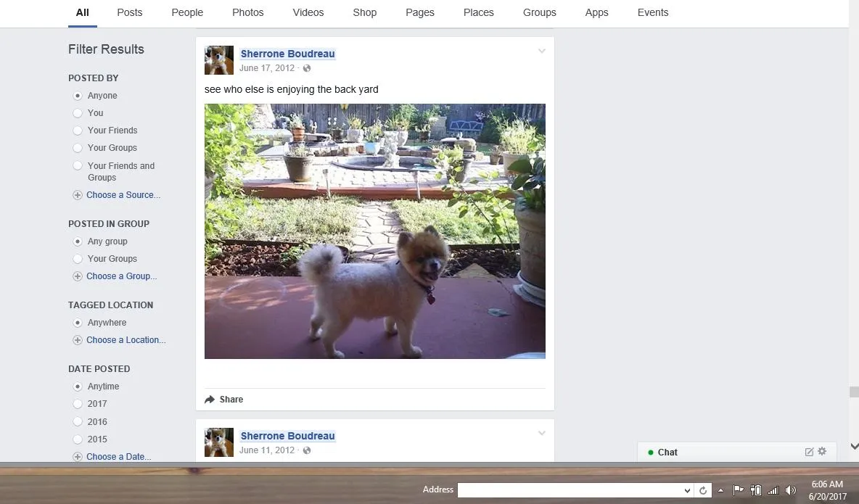Filter posts by year 2016
Image resolution: width=859 pixels, height=504 pixels.
pos(78,422)
